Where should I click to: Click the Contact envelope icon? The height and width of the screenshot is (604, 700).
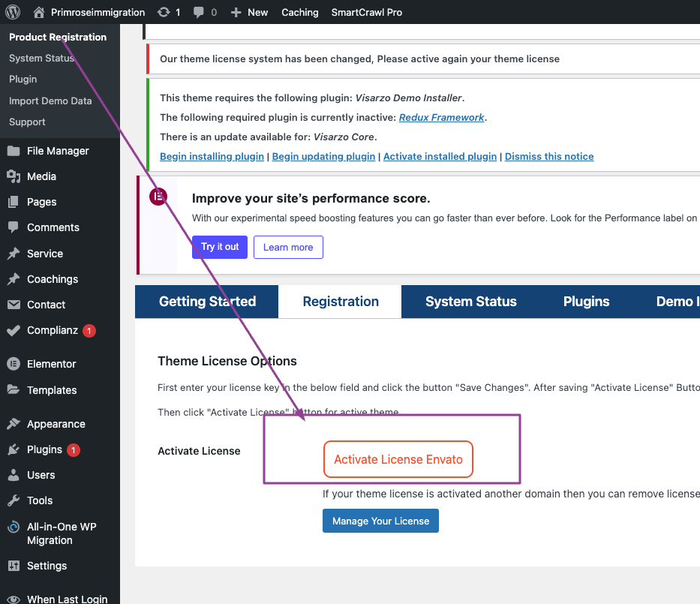pos(14,305)
